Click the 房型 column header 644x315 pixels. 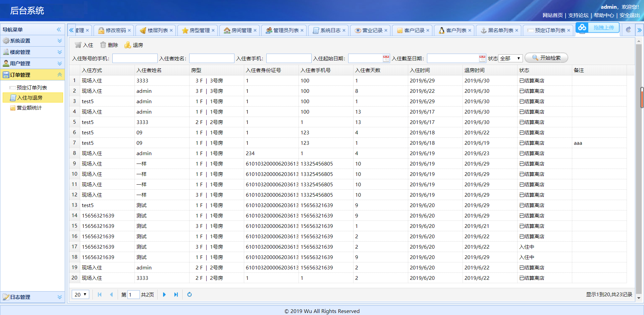coord(216,70)
